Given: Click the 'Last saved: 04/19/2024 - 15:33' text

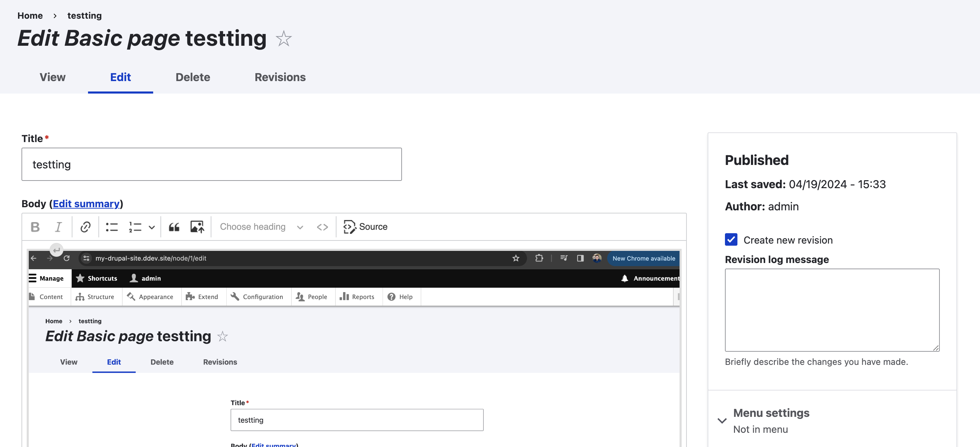Looking at the screenshot, I should [x=805, y=184].
